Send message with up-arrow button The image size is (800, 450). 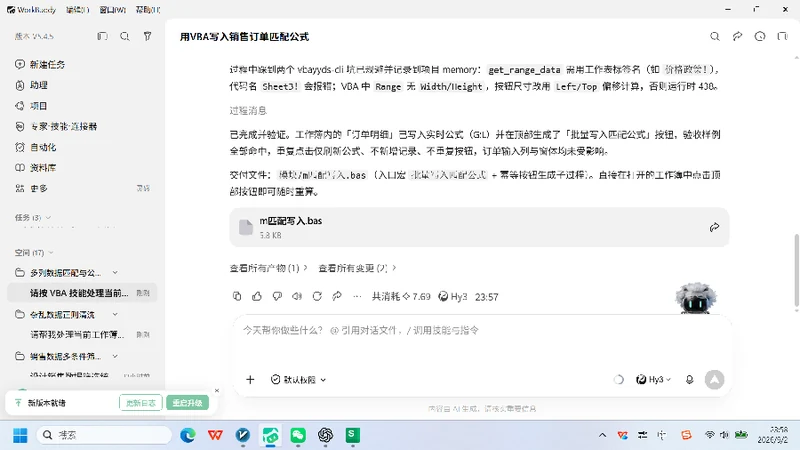[714, 380]
